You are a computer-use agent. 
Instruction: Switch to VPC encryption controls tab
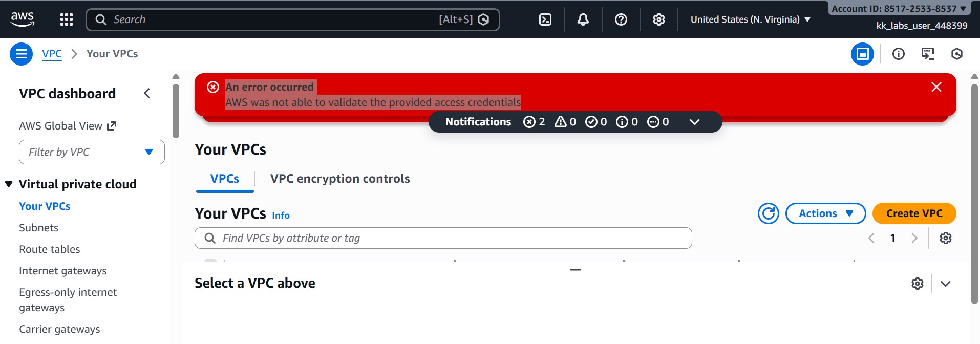[x=340, y=179]
